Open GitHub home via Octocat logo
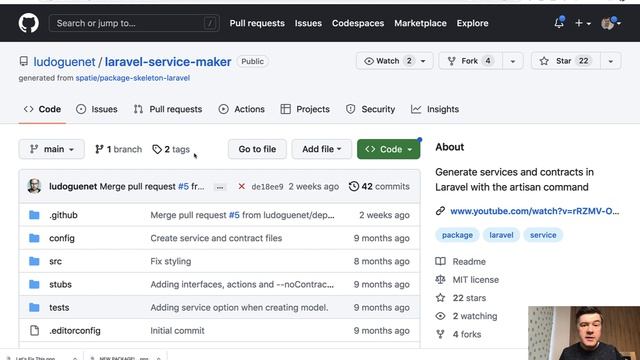Screen dimensions: 640x360 tap(29, 23)
